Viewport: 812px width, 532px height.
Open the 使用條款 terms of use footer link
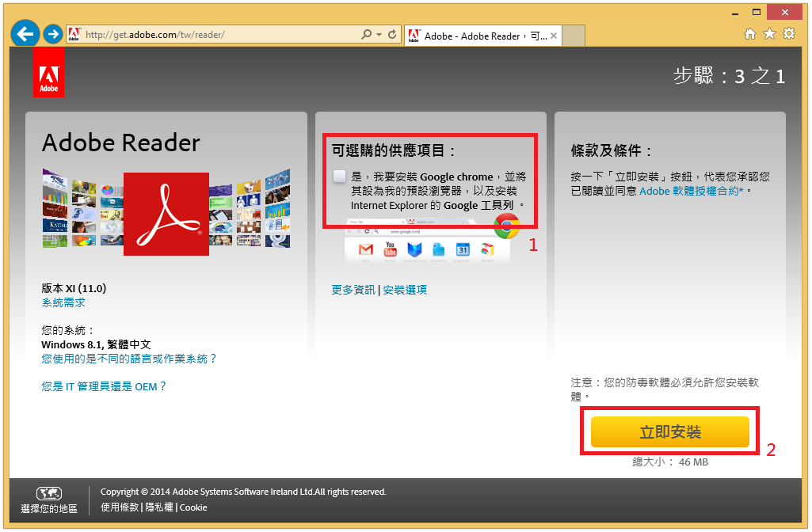pyautogui.click(x=120, y=507)
